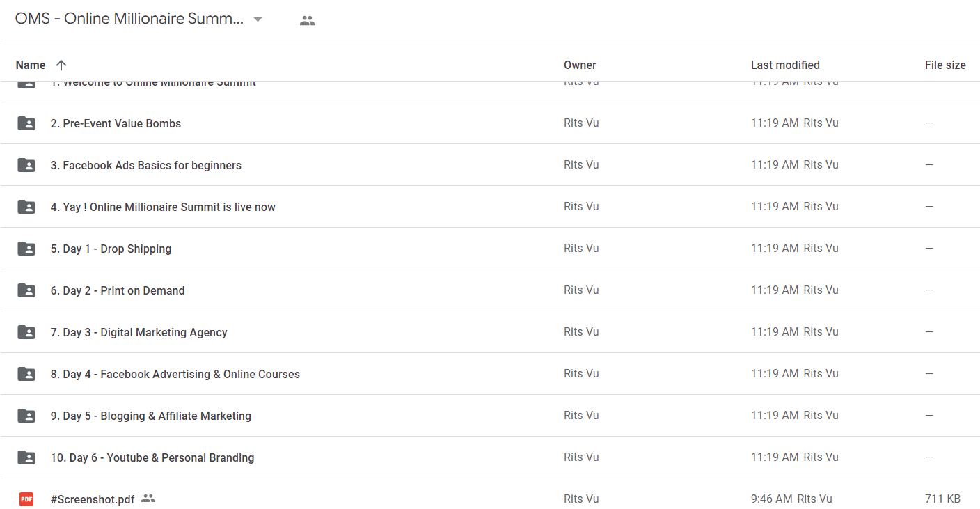980x509 pixels.
Task: Select '9. Day 5 - Blogging & Affiliate Marketing'
Action: coord(151,416)
